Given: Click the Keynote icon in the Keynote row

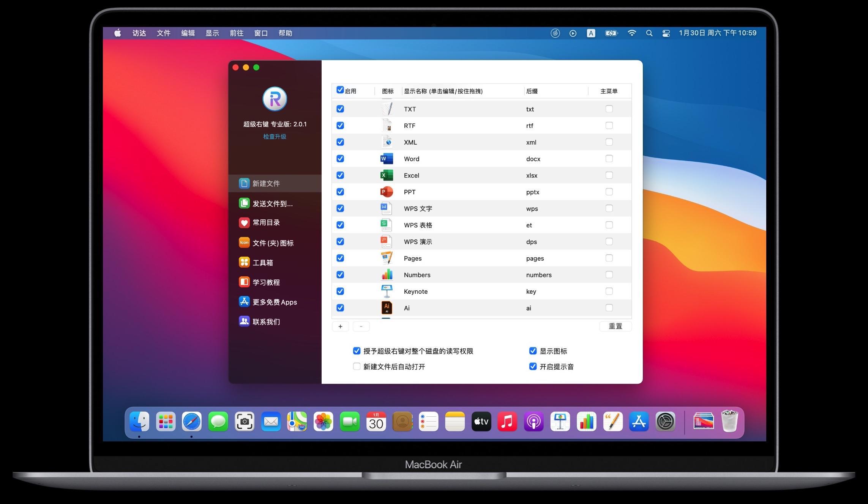Looking at the screenshot, I should tap(386, 291).
